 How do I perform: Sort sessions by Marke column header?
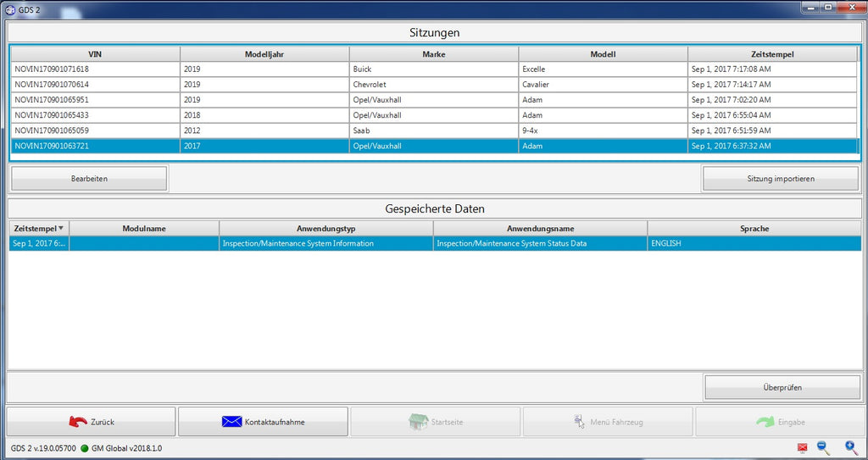coord(434,54)
